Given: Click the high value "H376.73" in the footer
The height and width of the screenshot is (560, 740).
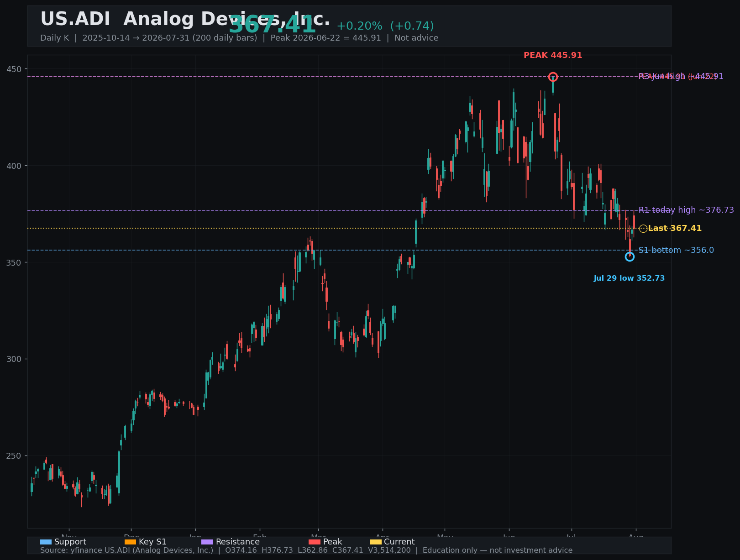Looking at the screenshot, I should pos(277,550).
